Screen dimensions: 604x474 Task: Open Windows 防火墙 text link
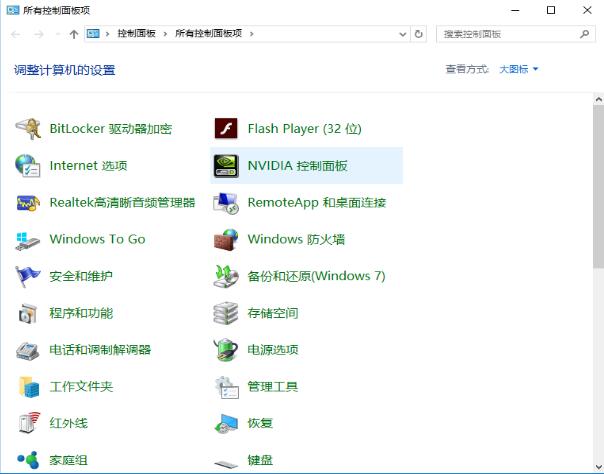[x=296, y=239]
